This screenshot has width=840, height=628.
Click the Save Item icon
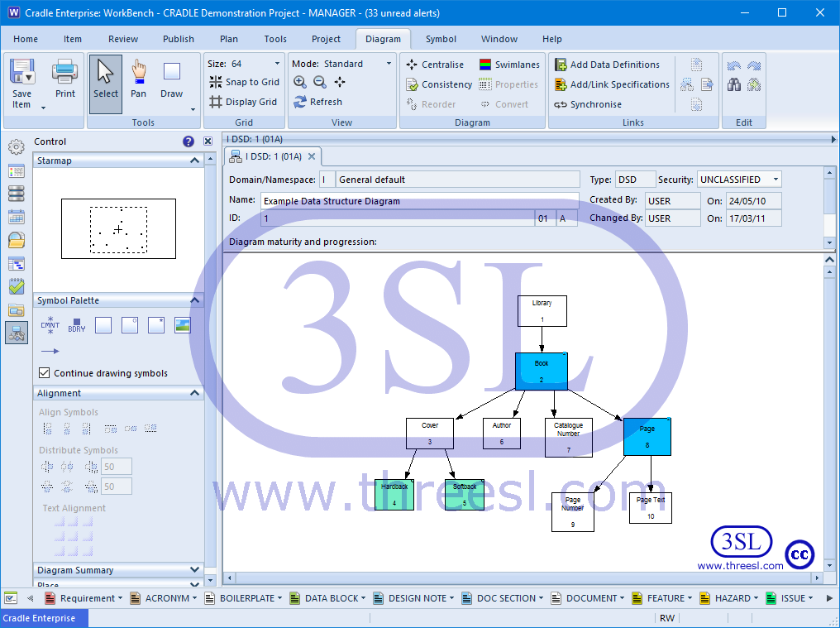(22, 71)
